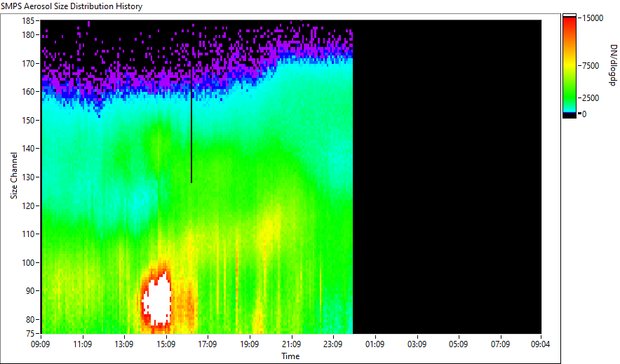Click the 2500 color scale tick value
The width and height of the screenshot is (620, 364).
pos(591,98)
